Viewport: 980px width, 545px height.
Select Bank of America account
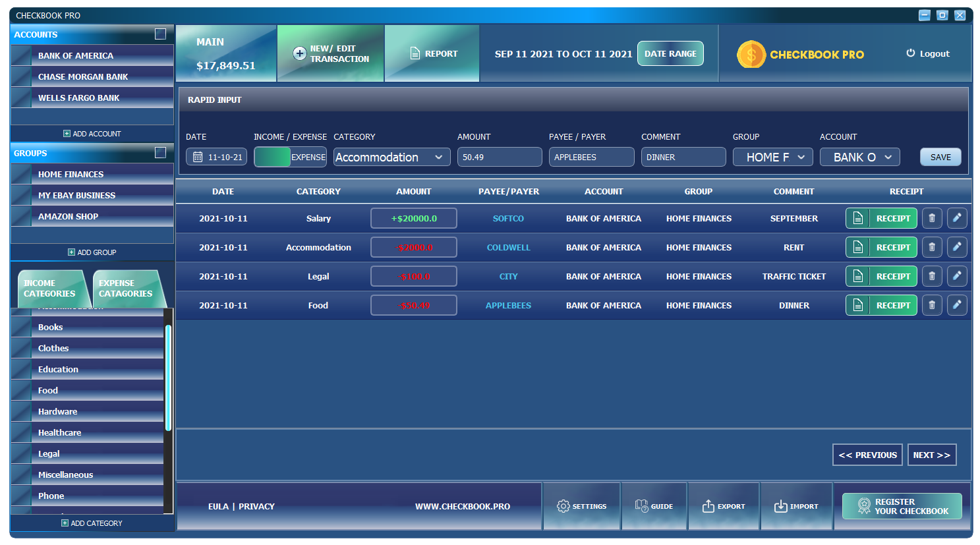[92, 55]
